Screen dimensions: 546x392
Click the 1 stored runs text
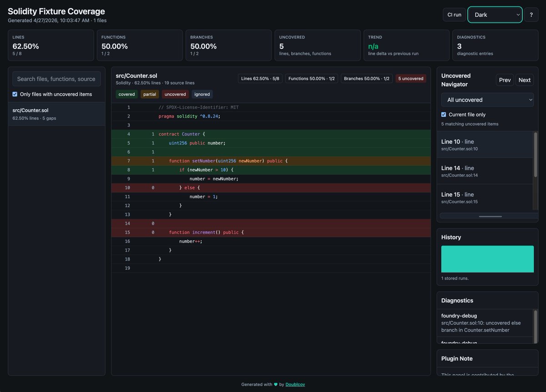[x=455, y=278]
